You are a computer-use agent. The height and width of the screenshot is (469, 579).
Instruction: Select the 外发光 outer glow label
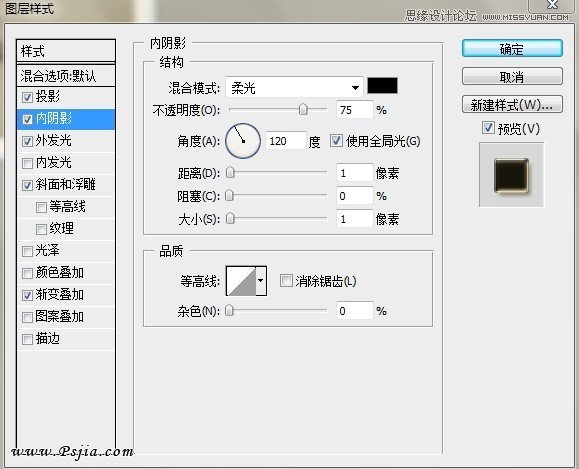54,141
